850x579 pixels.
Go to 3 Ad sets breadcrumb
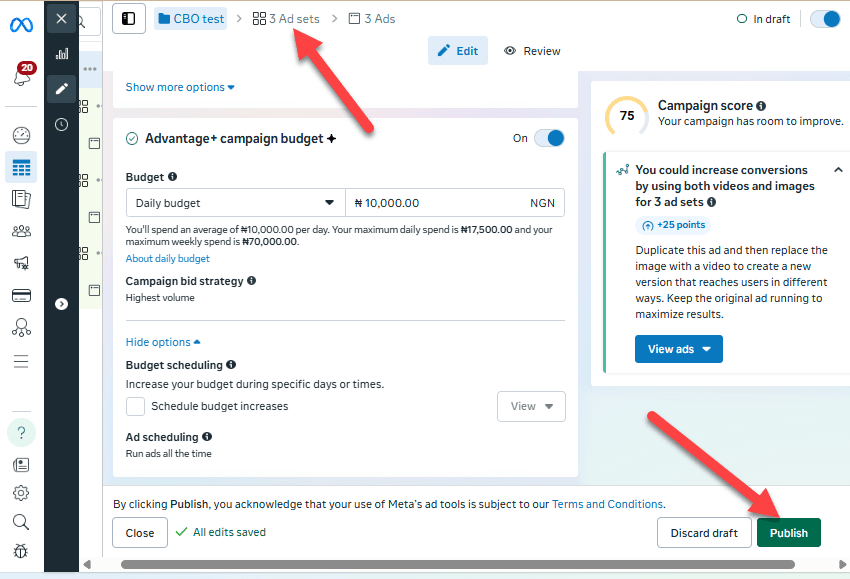click(x=286, y=19)
